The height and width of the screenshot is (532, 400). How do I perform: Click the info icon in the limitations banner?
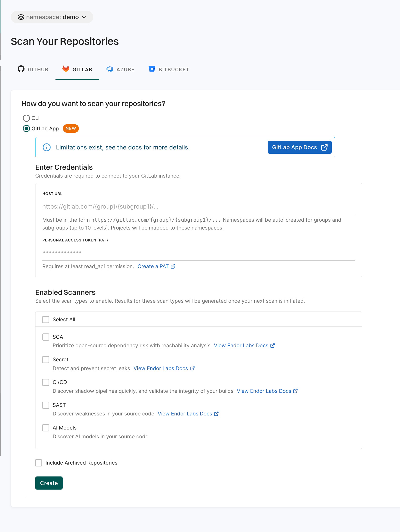[47, 148]
